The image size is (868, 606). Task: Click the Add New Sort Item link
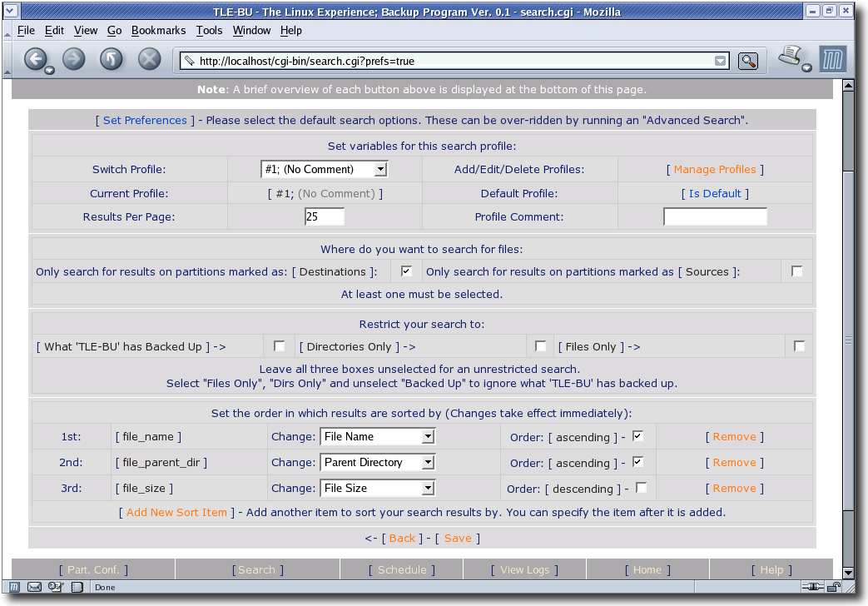pyautogui.click(x=176, y=513)
